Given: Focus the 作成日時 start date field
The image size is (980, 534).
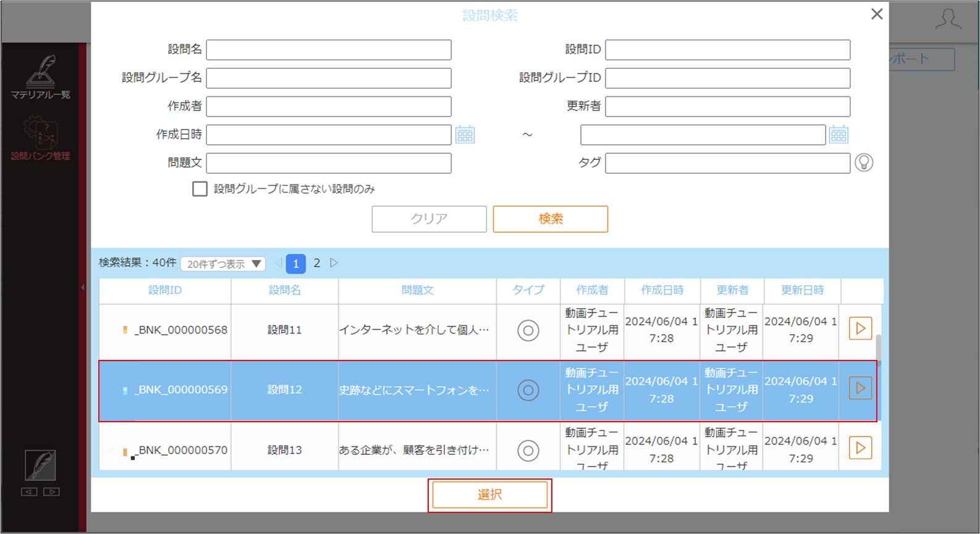Looking at the screenshot, I should click(x=329, y=135).
